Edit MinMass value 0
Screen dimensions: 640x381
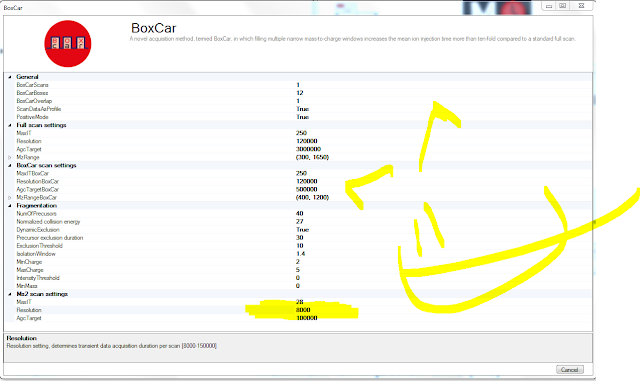point(298,286)
